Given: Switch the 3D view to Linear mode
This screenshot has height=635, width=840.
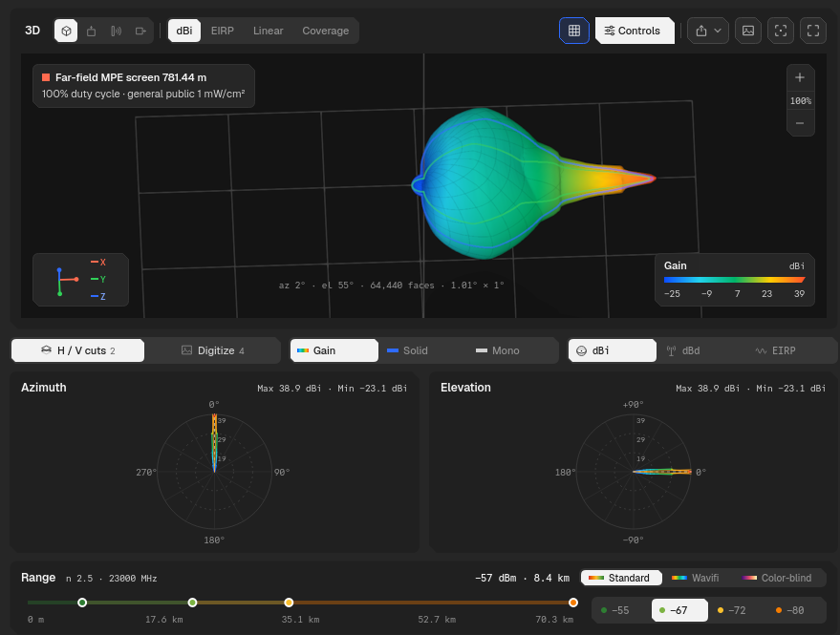Looking at the screenshot, I should 268,31.
